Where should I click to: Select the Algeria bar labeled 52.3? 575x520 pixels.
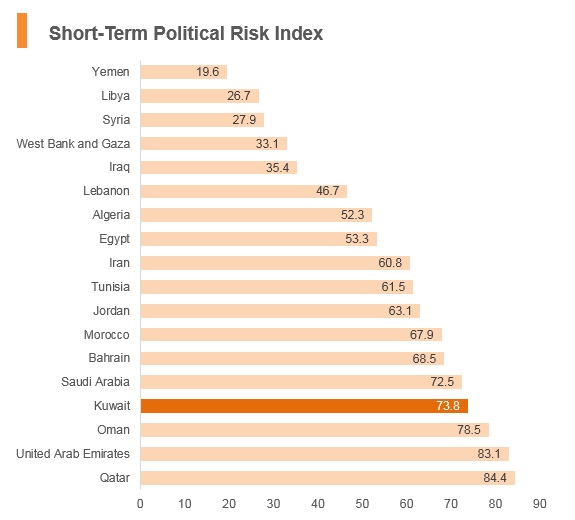pyautogui.click(x=256, y=215)
